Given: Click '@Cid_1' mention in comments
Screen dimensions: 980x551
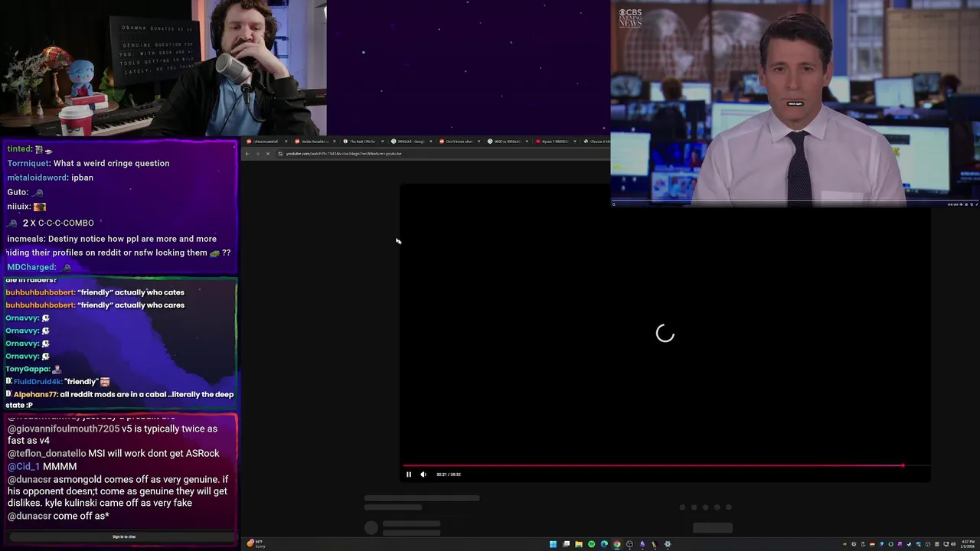Looking at the screenshot, I should pyautogui.click(x=23, y=466).
